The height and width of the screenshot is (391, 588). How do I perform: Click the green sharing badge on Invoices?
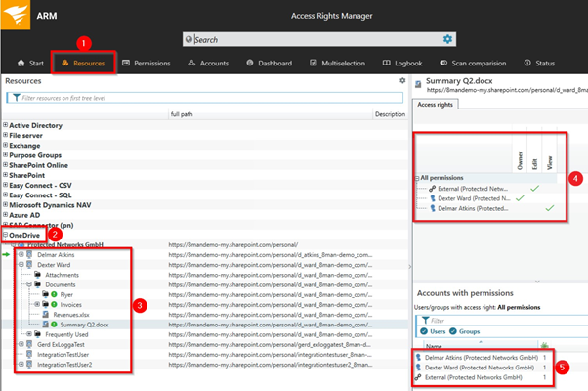tap(54, 304)
